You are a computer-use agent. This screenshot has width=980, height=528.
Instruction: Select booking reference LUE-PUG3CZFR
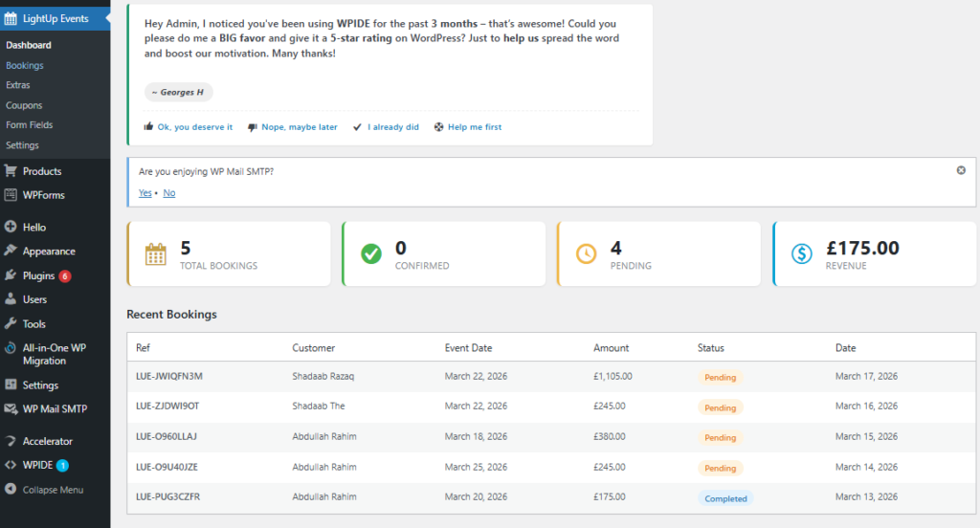click(168, 496)
